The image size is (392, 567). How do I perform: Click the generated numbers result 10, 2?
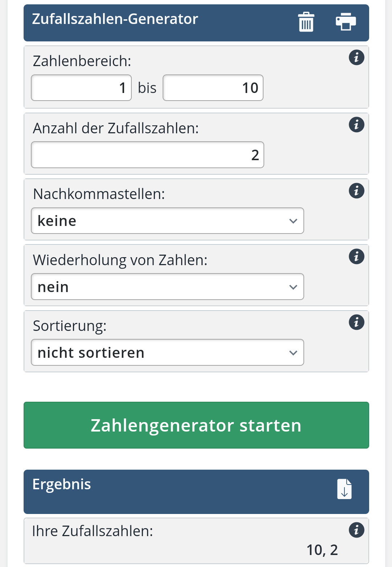[x=322, y=550]
